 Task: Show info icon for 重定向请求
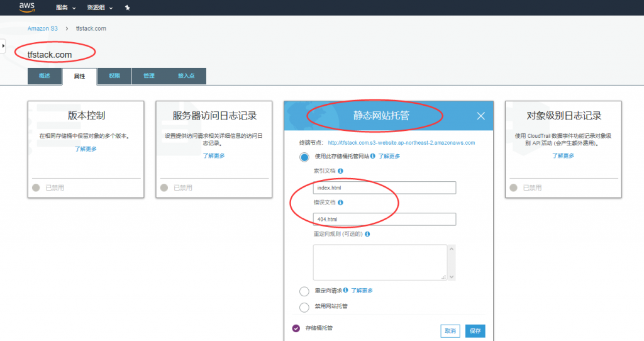[x=346, y=290]
